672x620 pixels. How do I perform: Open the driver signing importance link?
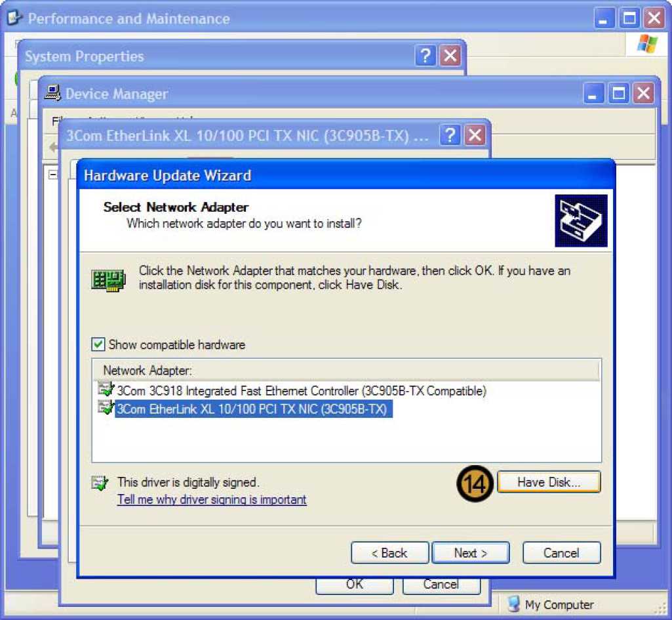[x=212, y=499]
